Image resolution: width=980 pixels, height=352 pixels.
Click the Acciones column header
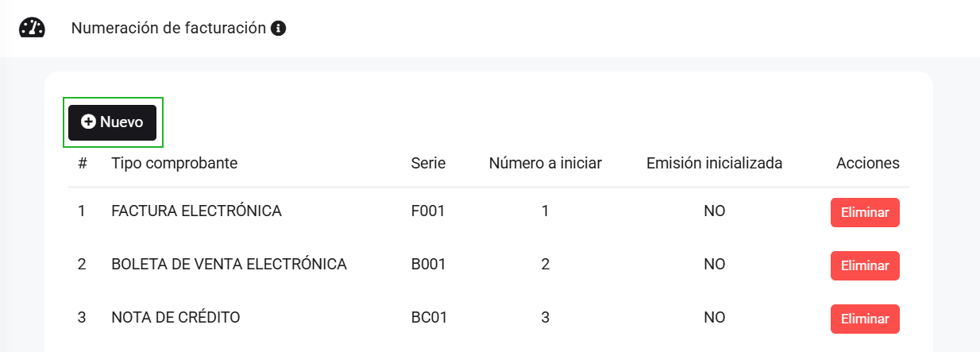867,163
